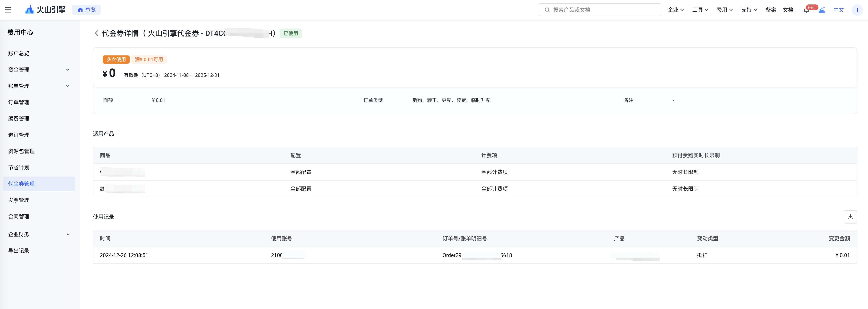The image size is (868, 309).
Task: Expand the 企业财务 sidebar section
Action: pyautogui.click(x=39, y=234)
